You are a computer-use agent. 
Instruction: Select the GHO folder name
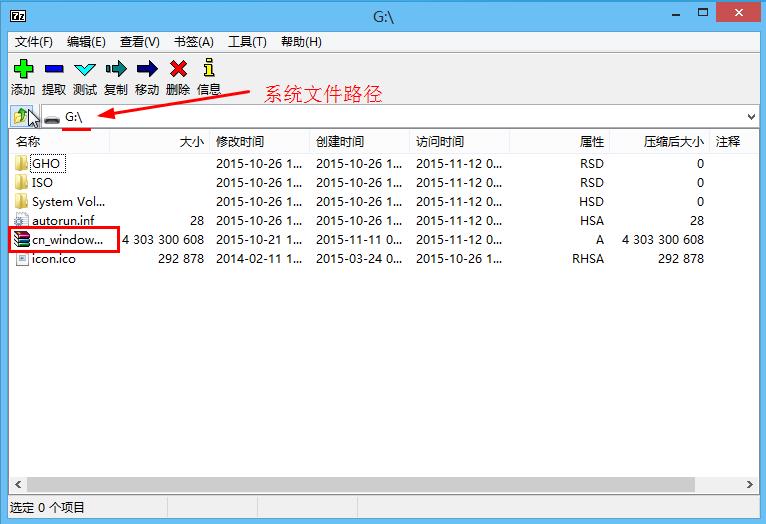[x=46, y=163]
